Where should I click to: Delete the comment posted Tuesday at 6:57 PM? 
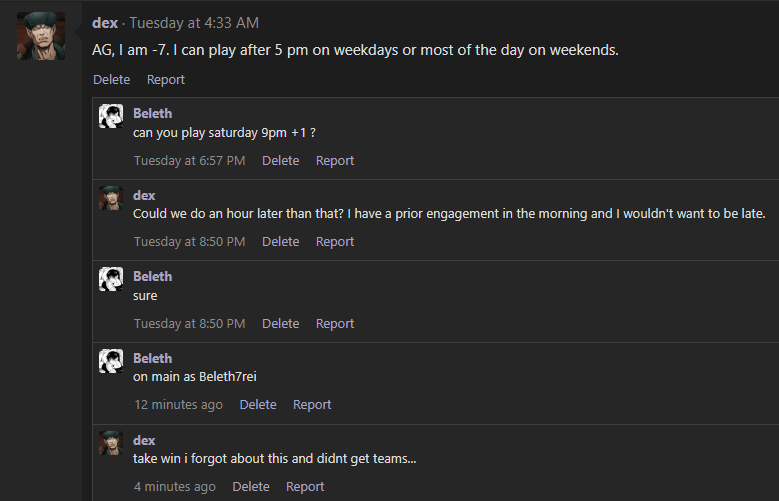tap(280, 161)
